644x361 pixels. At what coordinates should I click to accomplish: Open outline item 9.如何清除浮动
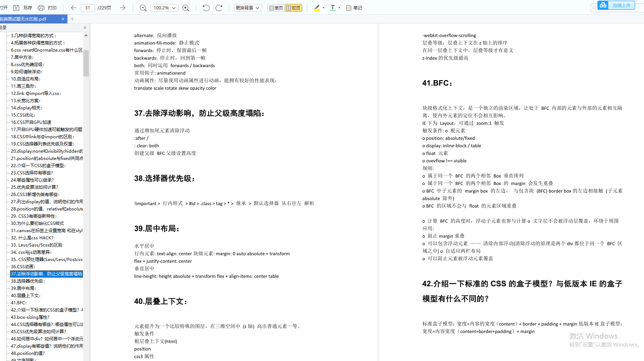(x=26, y=71)
